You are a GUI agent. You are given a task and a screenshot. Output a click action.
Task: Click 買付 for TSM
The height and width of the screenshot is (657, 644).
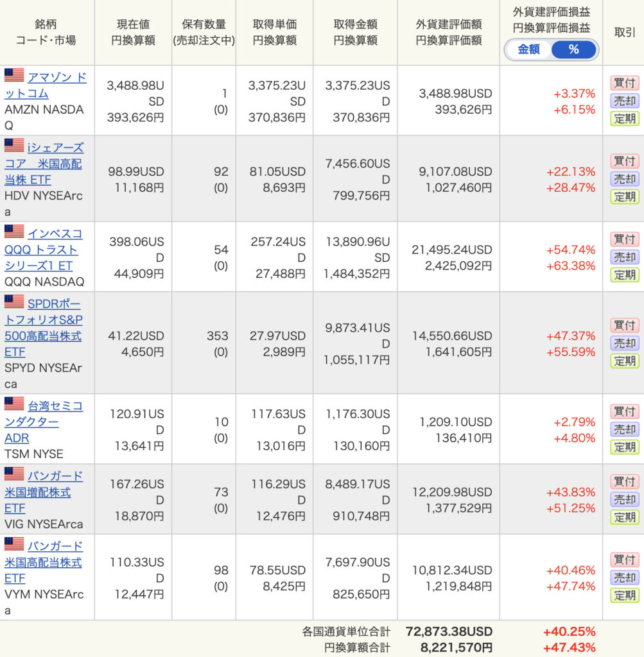624,411
